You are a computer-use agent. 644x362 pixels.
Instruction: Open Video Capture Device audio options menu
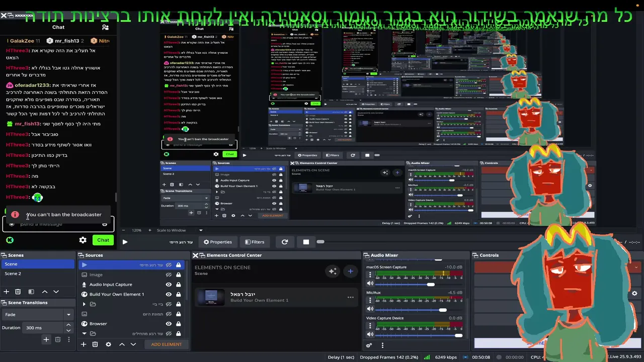(x=370, y=326)
